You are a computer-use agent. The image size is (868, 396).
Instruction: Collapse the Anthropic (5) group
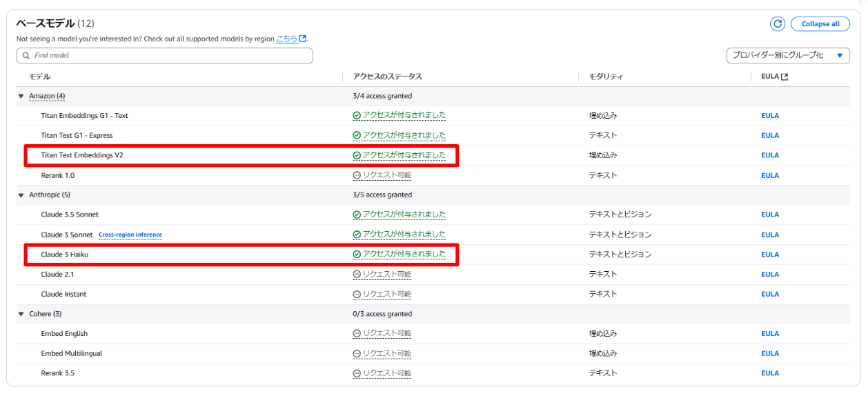click(x=21, y=195)
